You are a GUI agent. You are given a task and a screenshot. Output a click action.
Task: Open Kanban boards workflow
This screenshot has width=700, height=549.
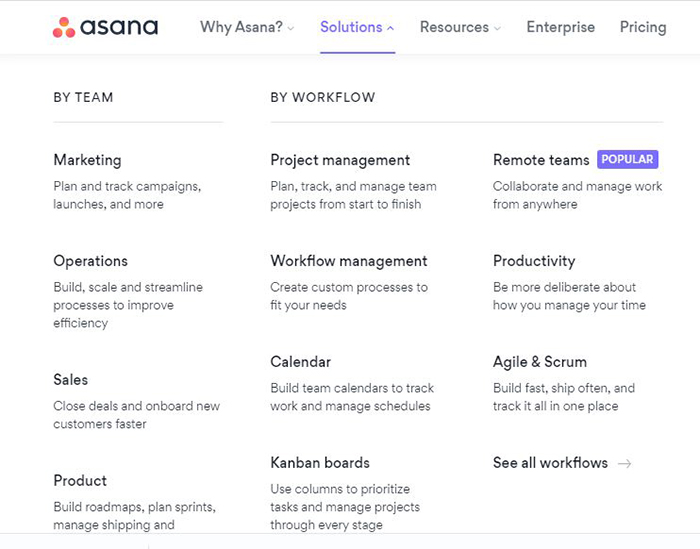click(x=320, y=463)
